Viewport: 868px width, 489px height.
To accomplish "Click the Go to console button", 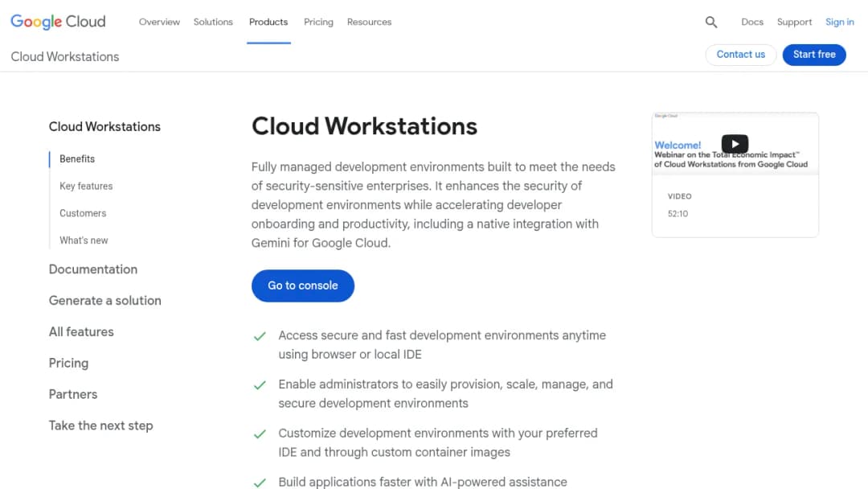I will (303, 286).
